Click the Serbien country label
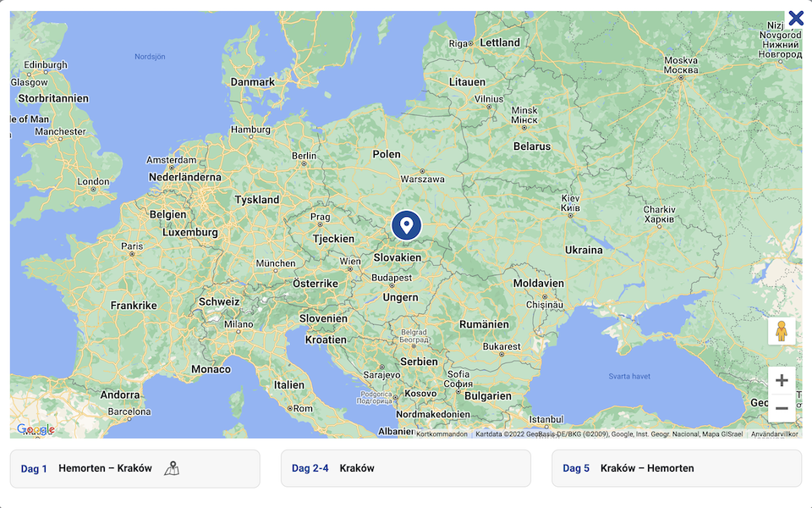The width and height of the screenshot is (812, 508). click(419, 362)
